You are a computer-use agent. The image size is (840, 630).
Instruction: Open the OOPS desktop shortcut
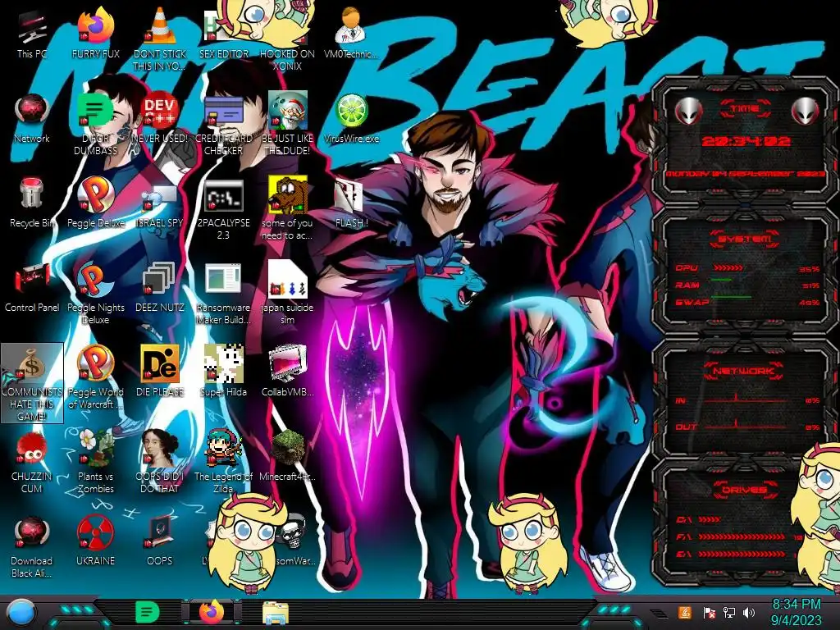click(160, 541)
